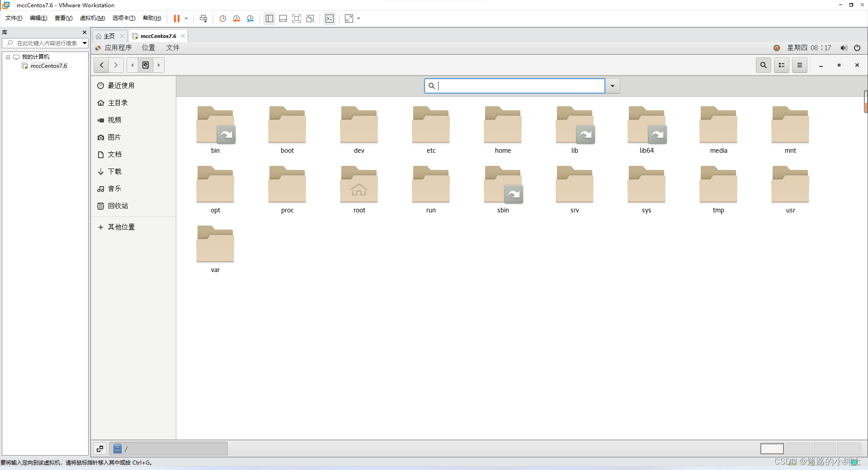Close the mccCentos7.6 tab
This screenshot has height=470, width=868.
[x=183, y=36]
